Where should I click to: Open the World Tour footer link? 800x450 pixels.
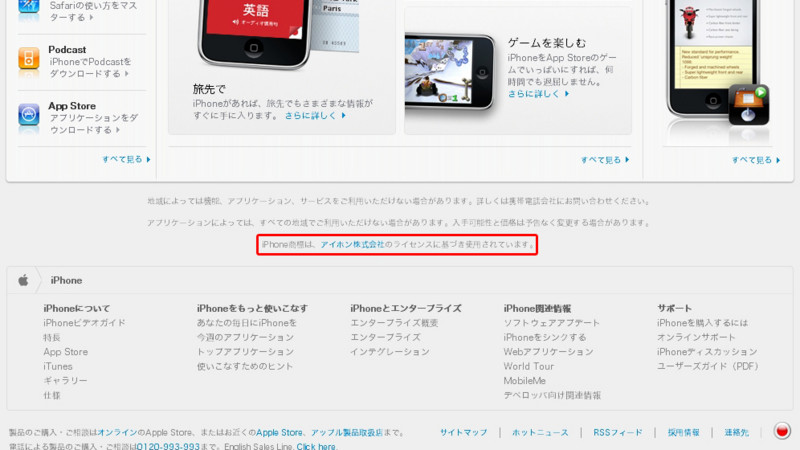[529, 366]
